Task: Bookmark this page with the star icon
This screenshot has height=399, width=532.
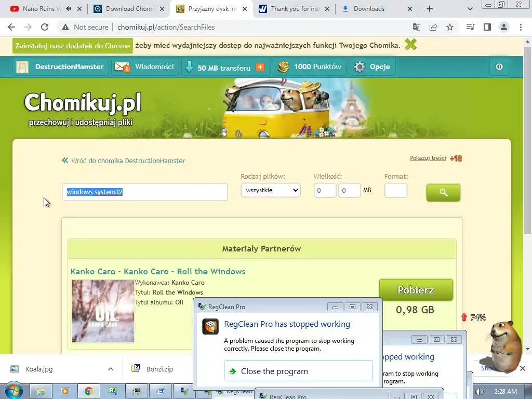Action: [450, 27]
